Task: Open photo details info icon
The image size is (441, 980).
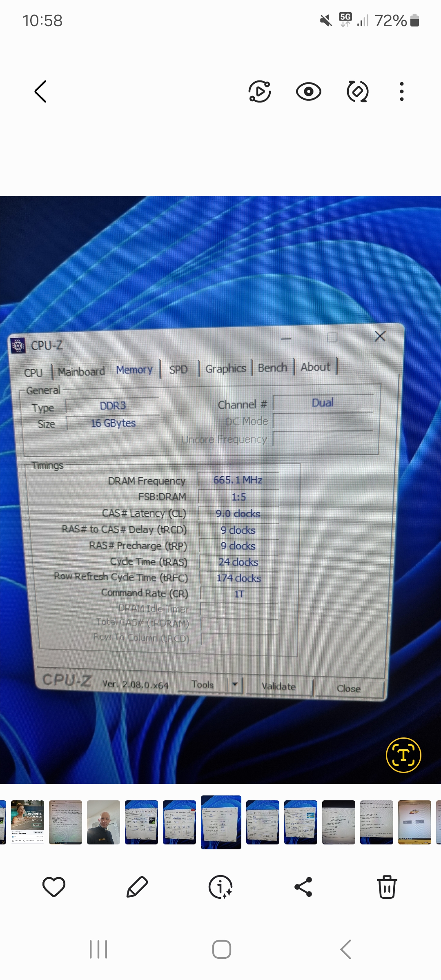Action: point(220,887)
